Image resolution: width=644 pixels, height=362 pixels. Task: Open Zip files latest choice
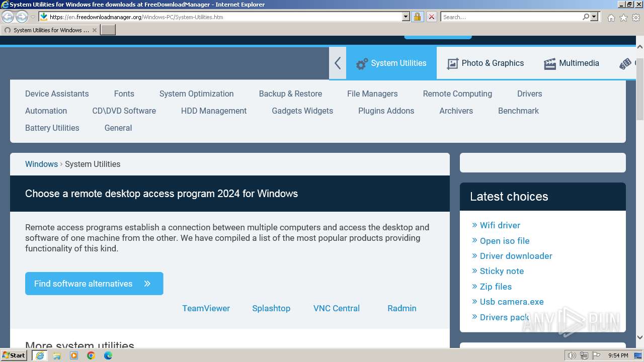pyautogui.click(x=496, y=287)
